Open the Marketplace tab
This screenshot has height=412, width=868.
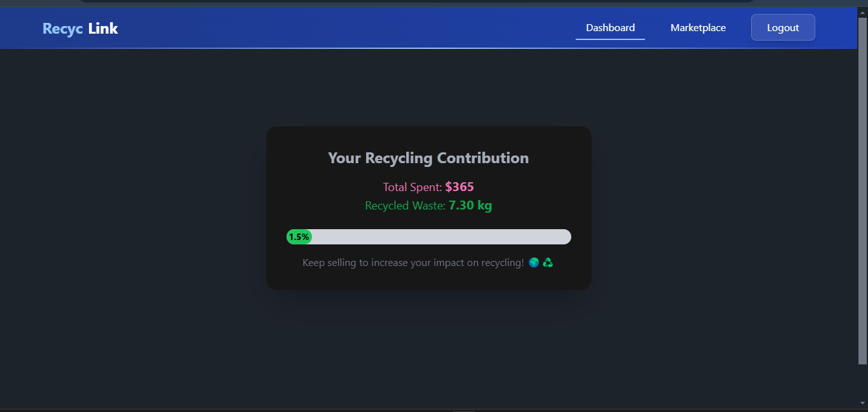tap(698, 27)
